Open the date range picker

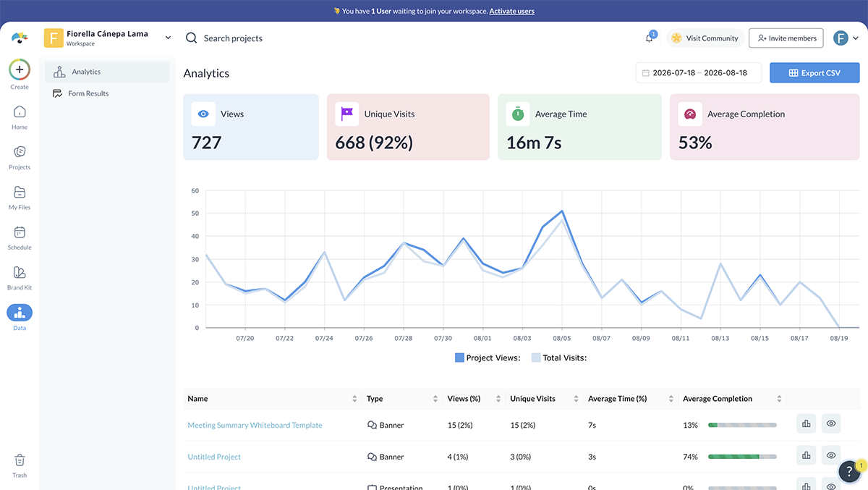tap(698, 73)
